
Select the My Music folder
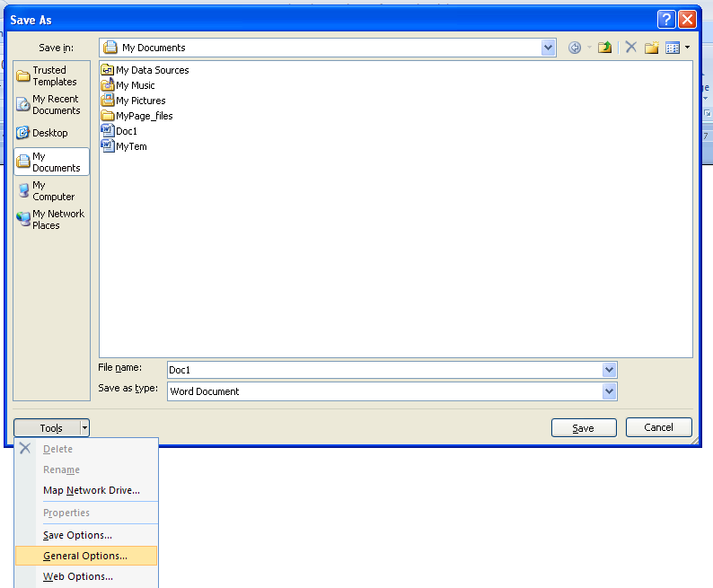coord(128,85)
